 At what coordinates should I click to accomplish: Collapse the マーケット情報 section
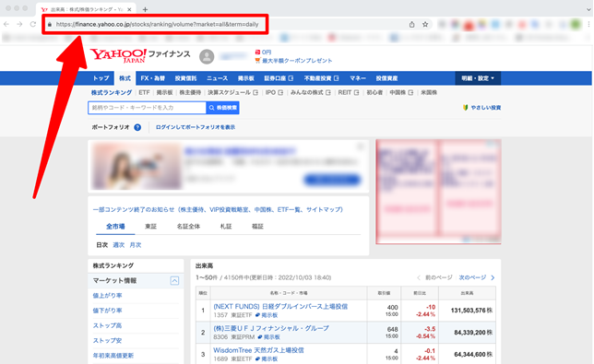point(174,281)
